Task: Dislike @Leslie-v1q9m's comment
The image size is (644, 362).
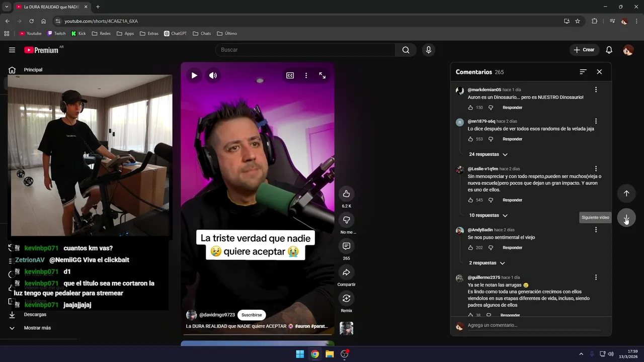Action: pyautogui.click(x=491, y=200)
